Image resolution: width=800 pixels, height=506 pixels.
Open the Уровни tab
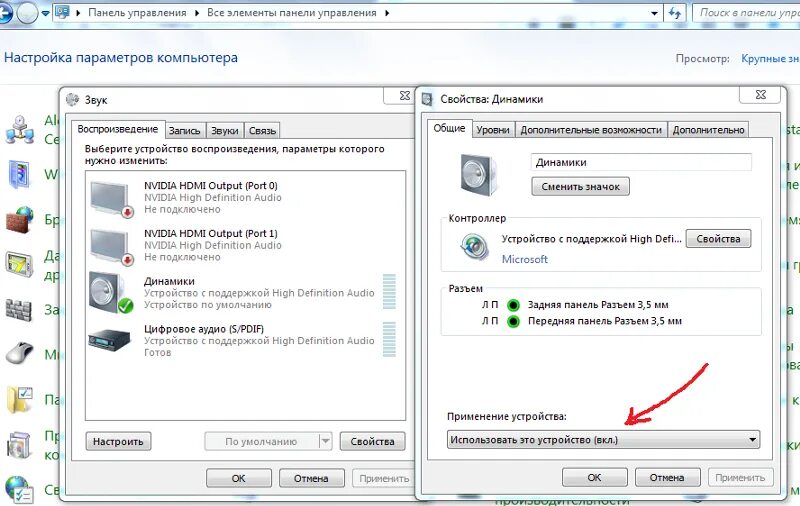coord(493,130)
